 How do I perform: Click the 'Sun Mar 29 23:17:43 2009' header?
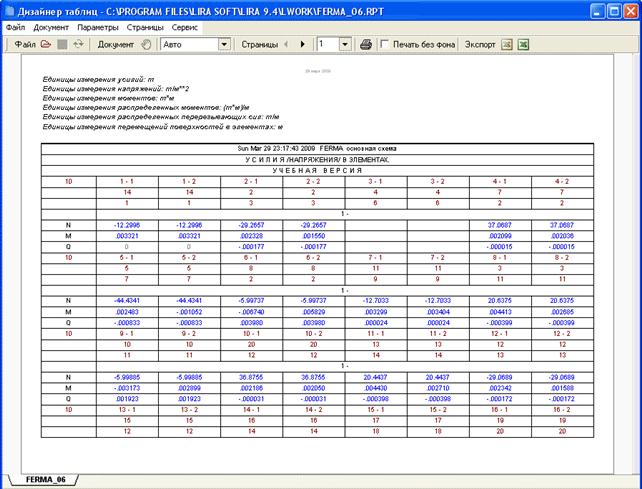tap(317, 149)
